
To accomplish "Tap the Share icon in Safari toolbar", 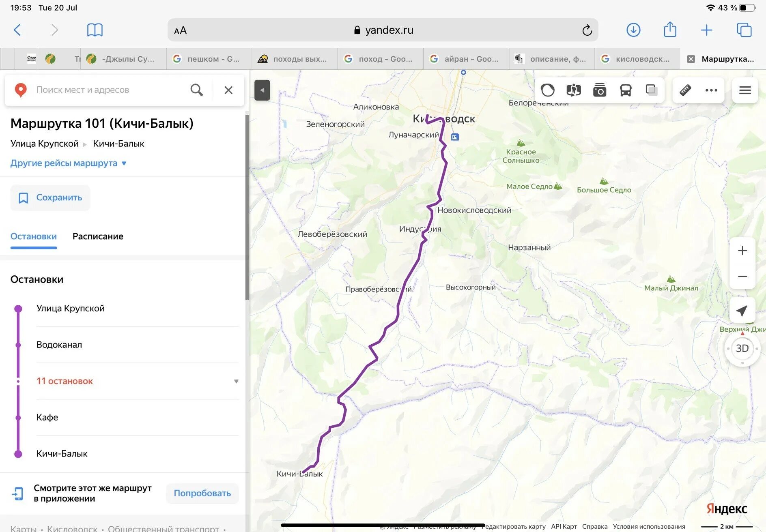I will (x=670, y=30).
